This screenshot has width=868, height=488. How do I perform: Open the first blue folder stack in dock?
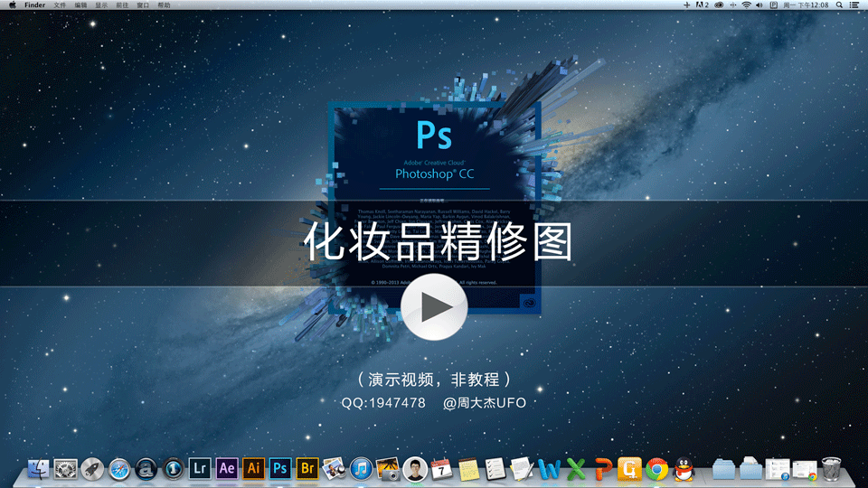[x=723, y=469]
